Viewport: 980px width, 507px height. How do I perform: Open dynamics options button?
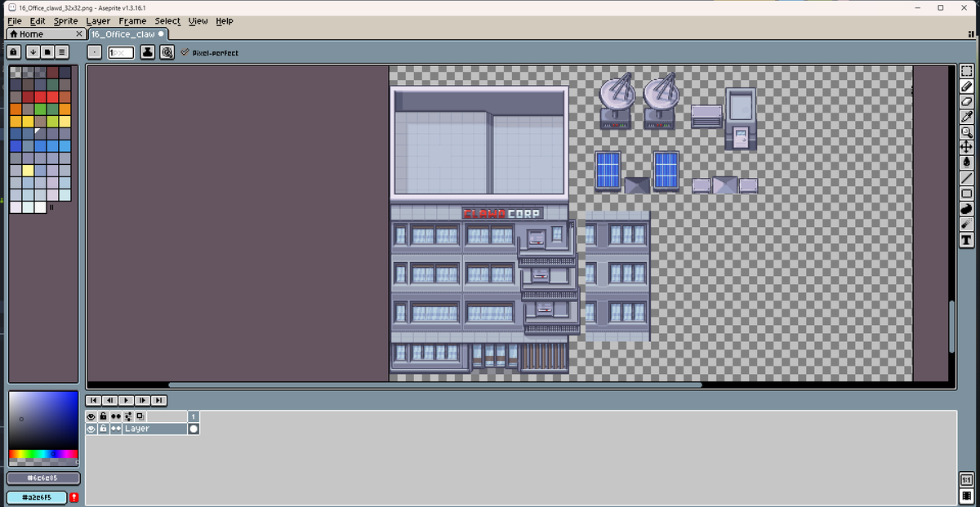(x=167, y=52)
